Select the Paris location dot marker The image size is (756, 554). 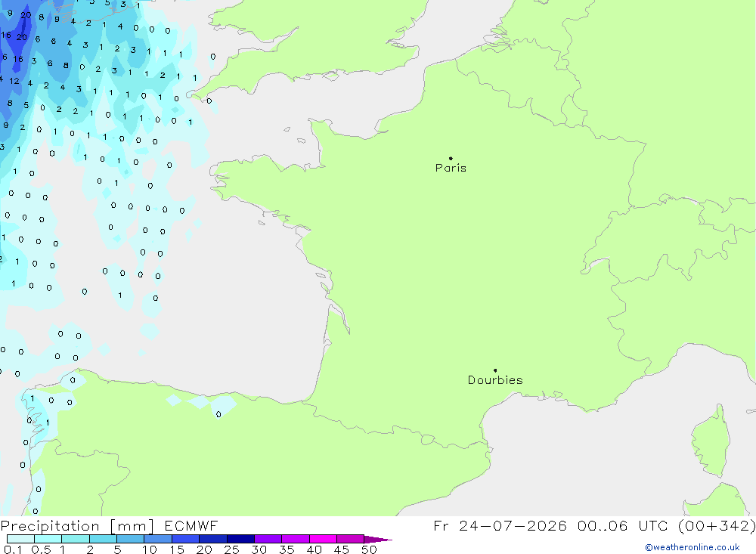click(451, 158)
